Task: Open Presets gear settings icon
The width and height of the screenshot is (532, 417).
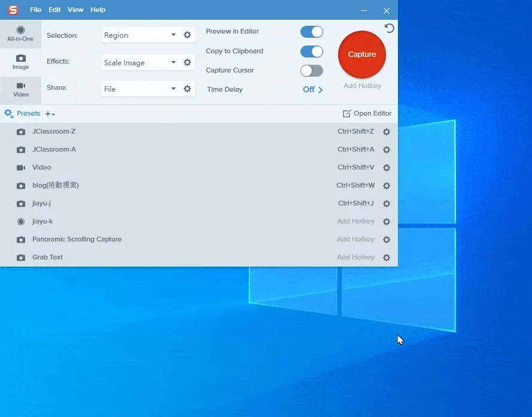Action: [x=9, y=114]
